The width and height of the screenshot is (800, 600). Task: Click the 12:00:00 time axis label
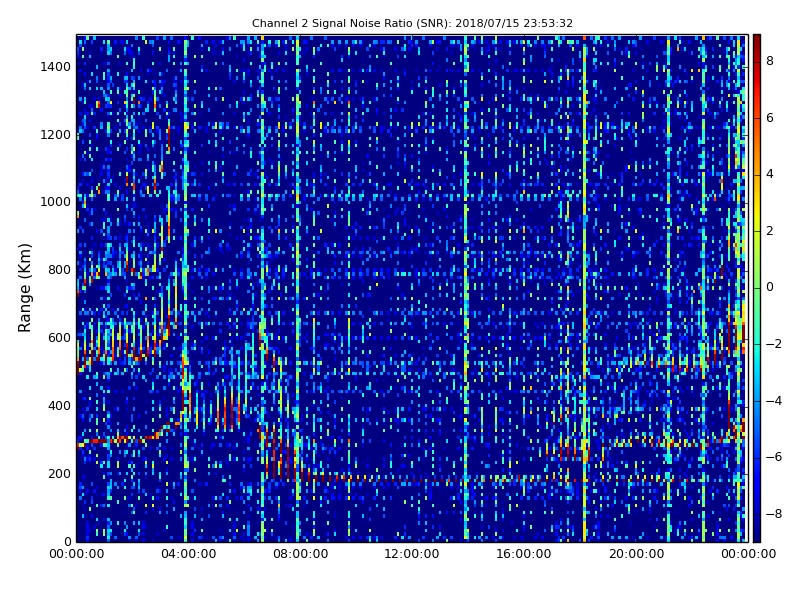[x=412, y=554]
